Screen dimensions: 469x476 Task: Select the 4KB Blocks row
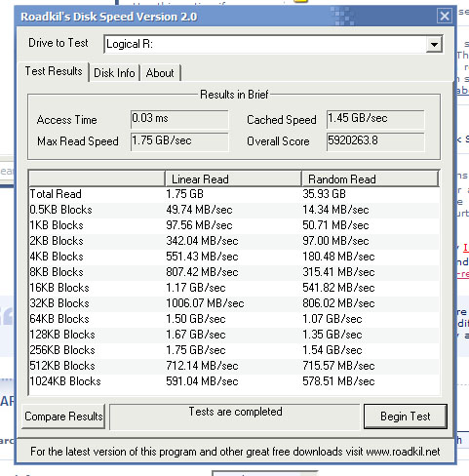[234, 257]
